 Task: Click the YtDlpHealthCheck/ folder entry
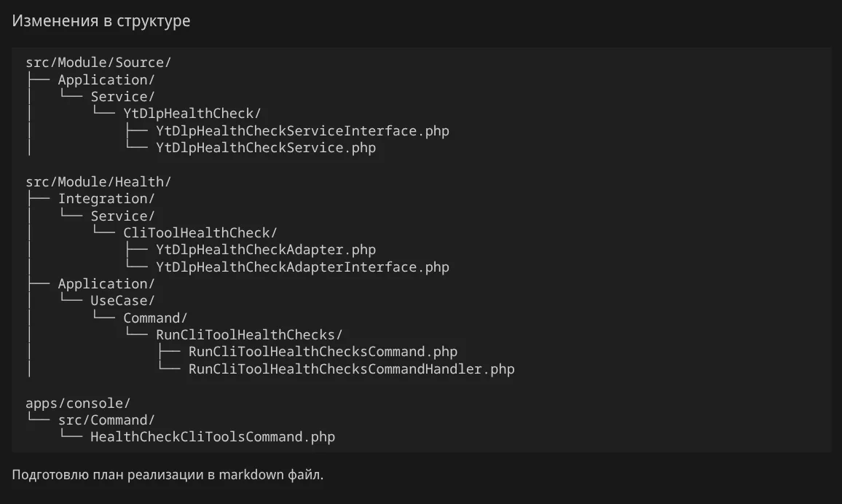click(192, 114)
